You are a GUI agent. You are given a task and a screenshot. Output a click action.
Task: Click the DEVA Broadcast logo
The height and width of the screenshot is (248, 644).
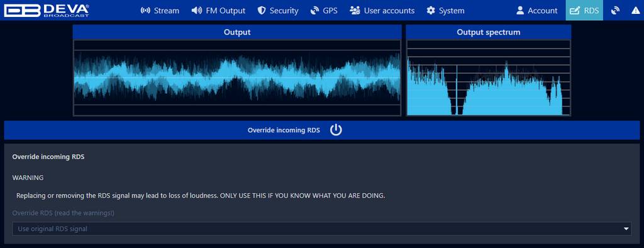pyautogui.click(x=47, y=10)
